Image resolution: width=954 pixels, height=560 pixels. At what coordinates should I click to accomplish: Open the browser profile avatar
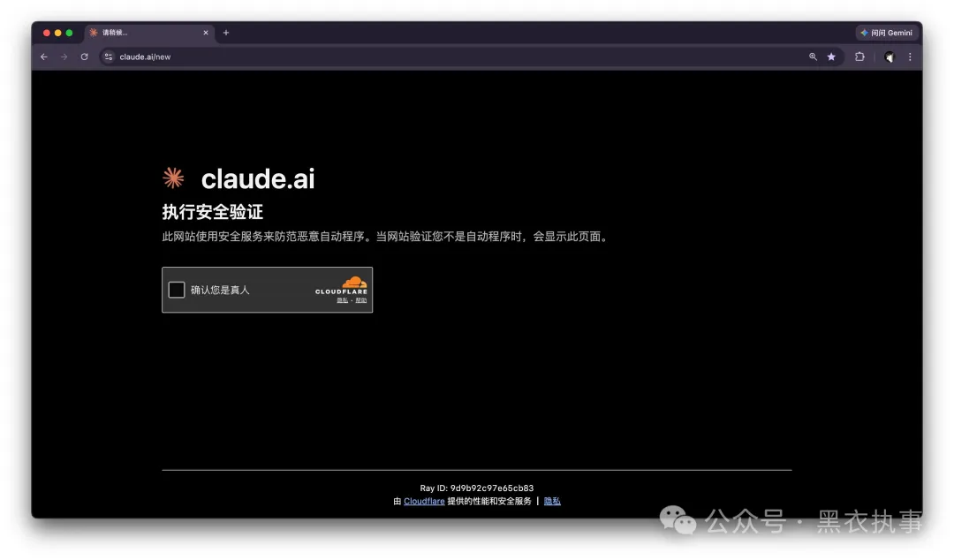[x=889, y=57]
